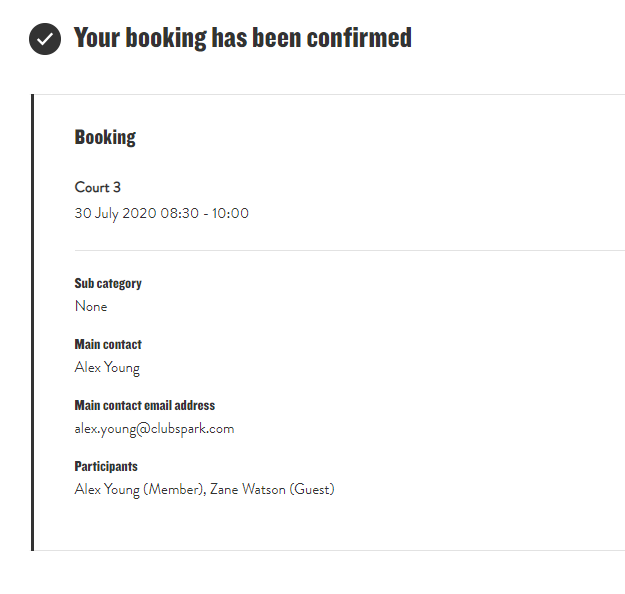
Task: Open the alex.young@clubspark.com email address
Action: [154, 428]
